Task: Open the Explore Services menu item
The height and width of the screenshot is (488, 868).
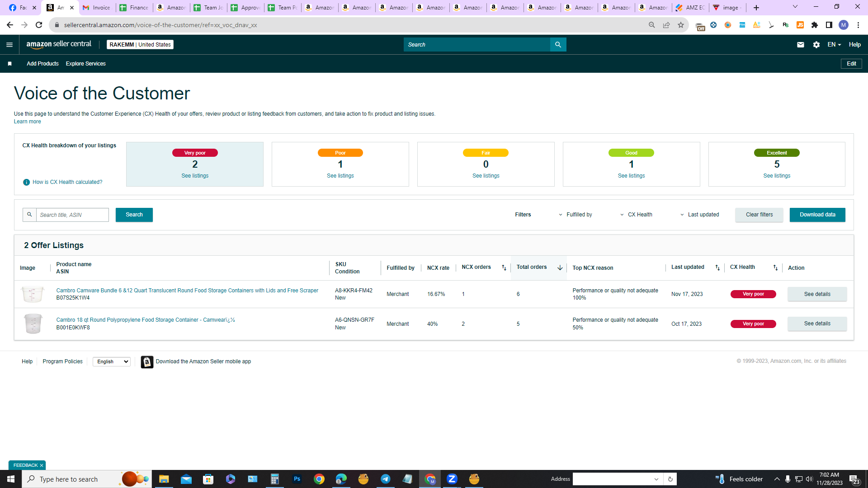Action: (85, 64)
